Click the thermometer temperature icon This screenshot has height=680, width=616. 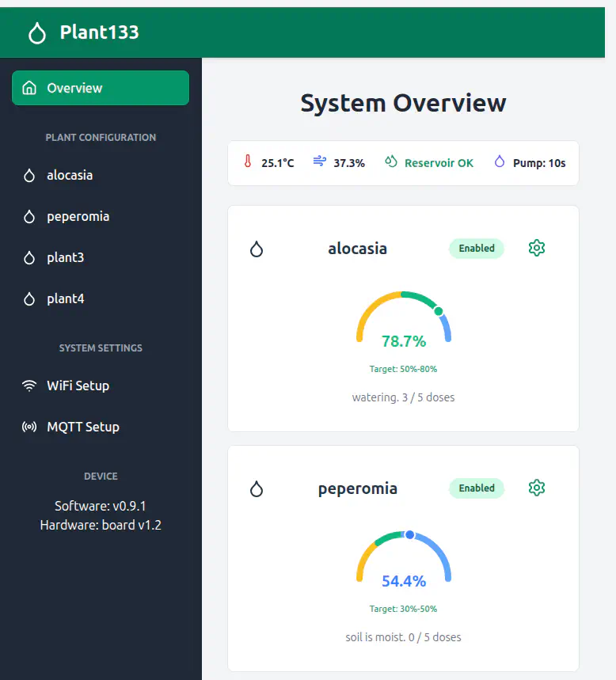pyautogui.click(x=248, y=162)
